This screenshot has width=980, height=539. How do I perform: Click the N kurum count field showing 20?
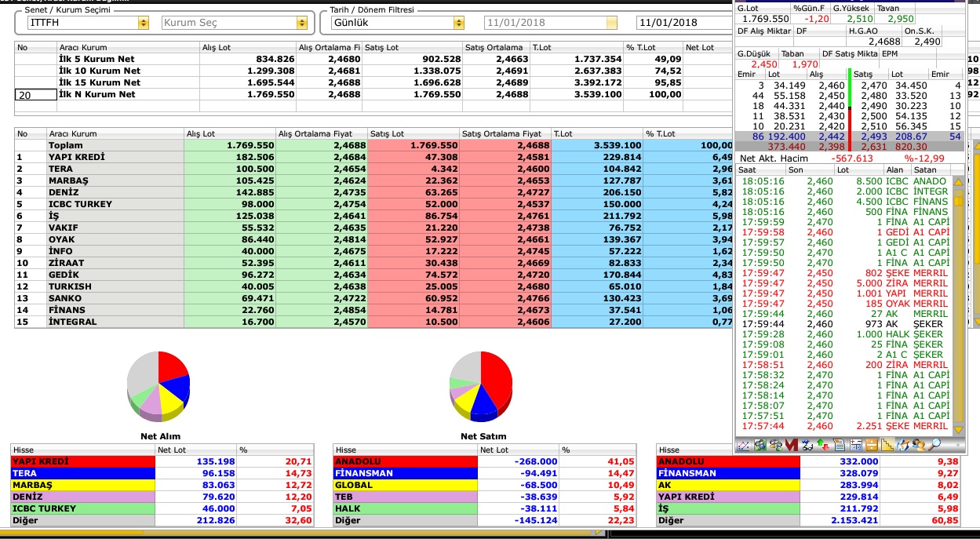point(35,94)
